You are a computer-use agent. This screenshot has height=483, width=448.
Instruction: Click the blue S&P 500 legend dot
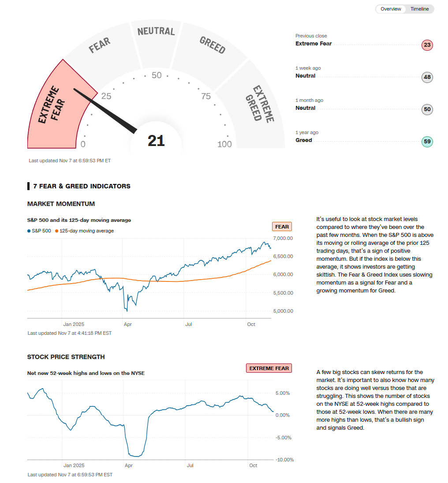point(29,231)
